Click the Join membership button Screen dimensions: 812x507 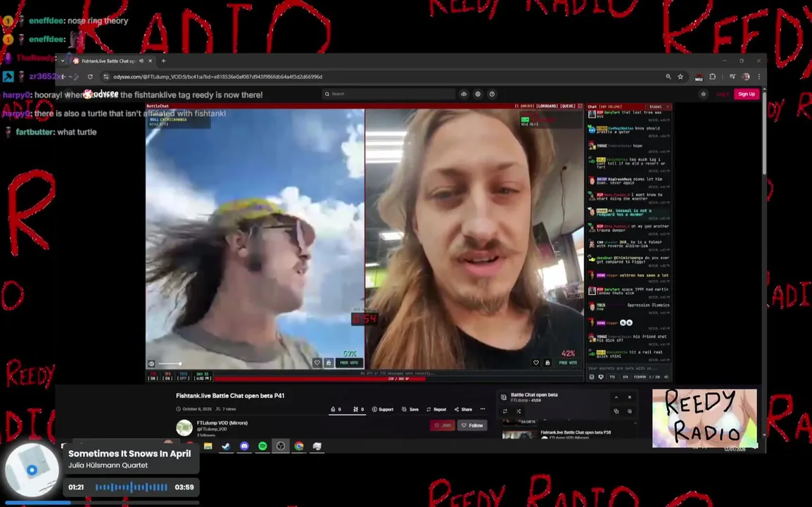point(443,425)
